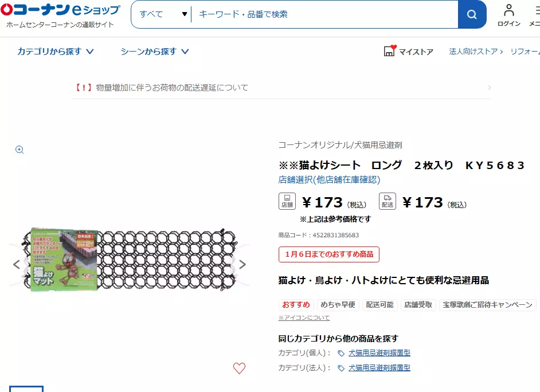Open the すべて category dropdown

[162, 14]
